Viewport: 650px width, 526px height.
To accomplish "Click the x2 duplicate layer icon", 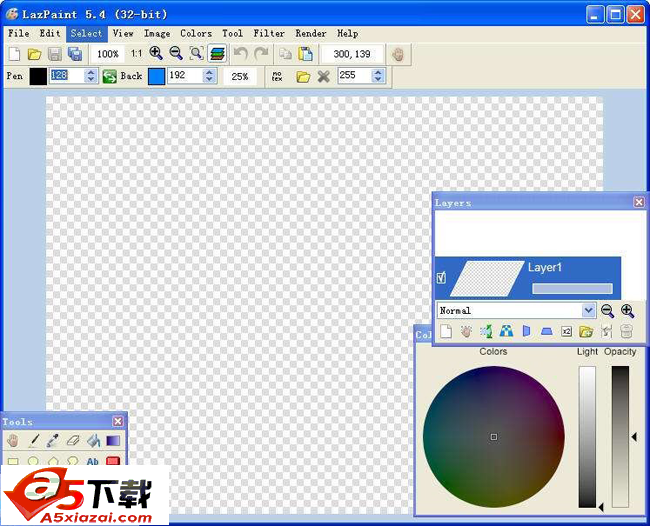I will tap(566, 332).
